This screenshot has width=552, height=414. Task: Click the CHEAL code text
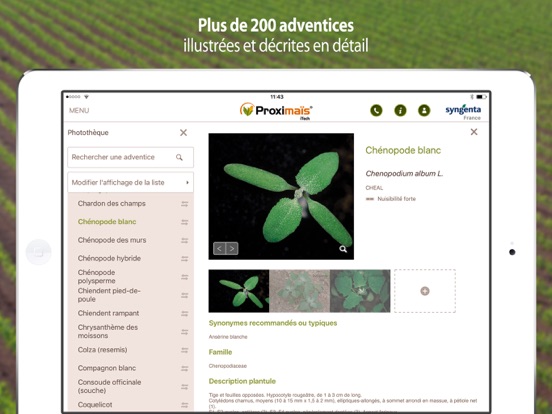[374, 188]
